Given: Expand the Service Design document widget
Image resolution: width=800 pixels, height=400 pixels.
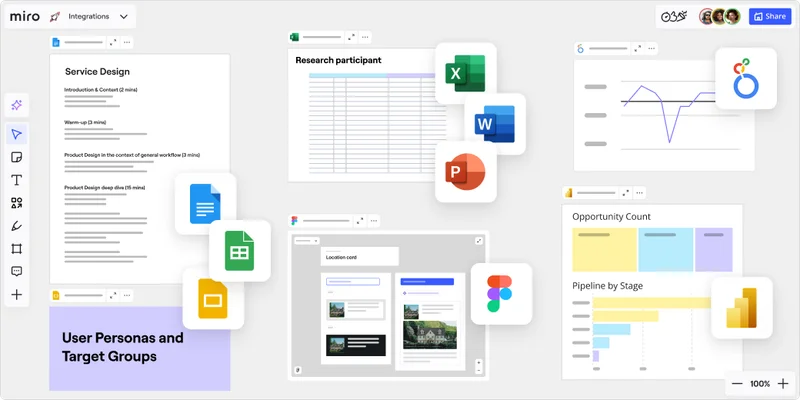Looking at the screenshot, I should (113, 42).
